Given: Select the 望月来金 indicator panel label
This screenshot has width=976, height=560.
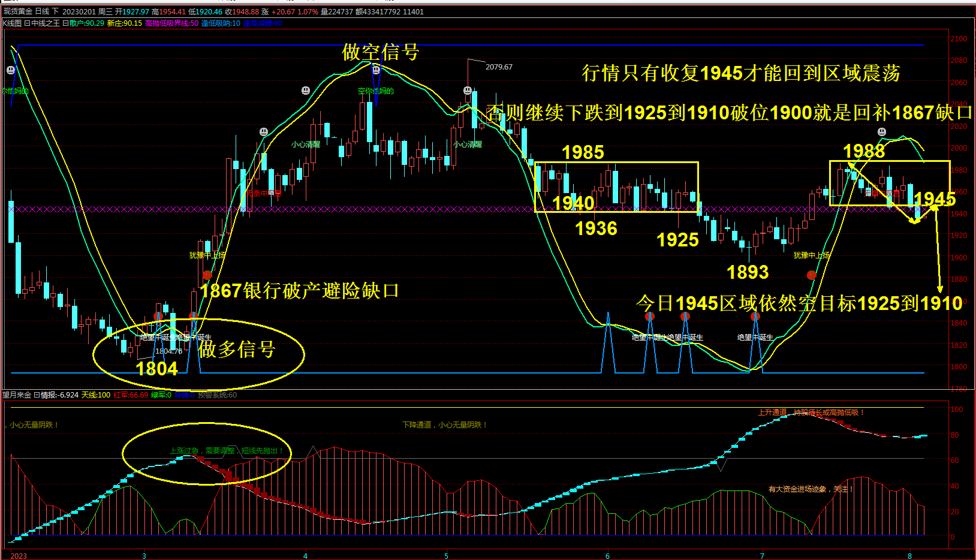Looking at the screenshot, I should (x=17, y=395).
